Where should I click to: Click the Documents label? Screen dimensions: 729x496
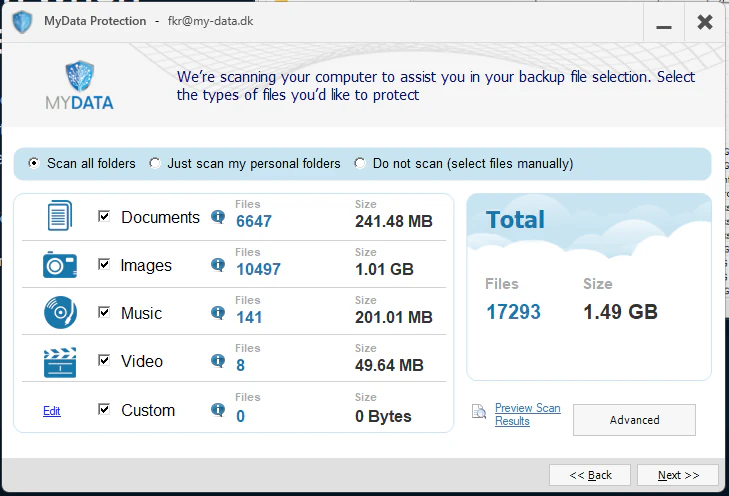(160, 217)
